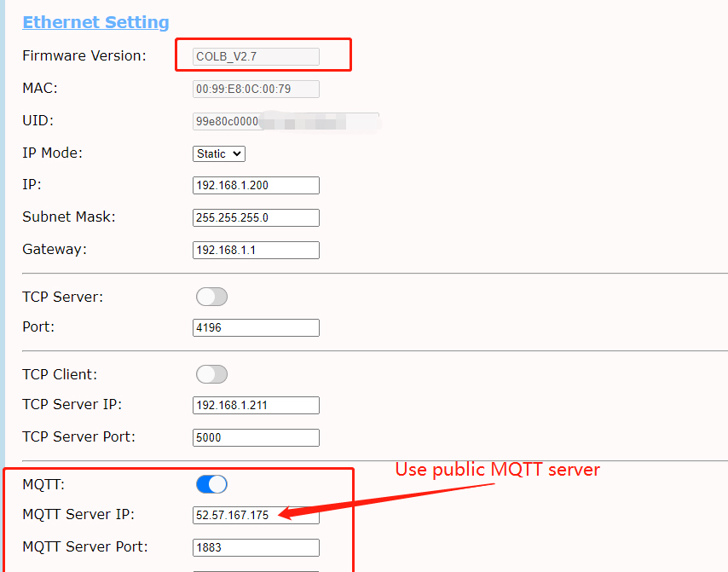Click the Gateway input field

coord(256,250)
